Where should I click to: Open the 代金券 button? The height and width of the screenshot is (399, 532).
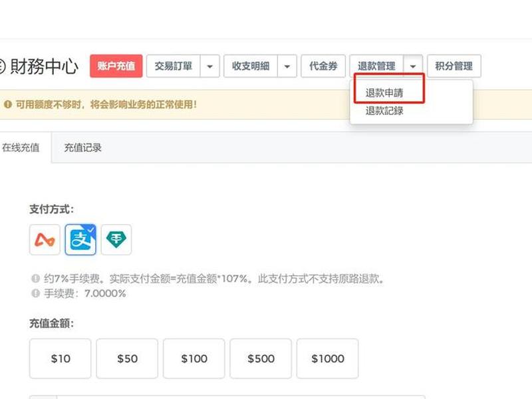(323, 66)
